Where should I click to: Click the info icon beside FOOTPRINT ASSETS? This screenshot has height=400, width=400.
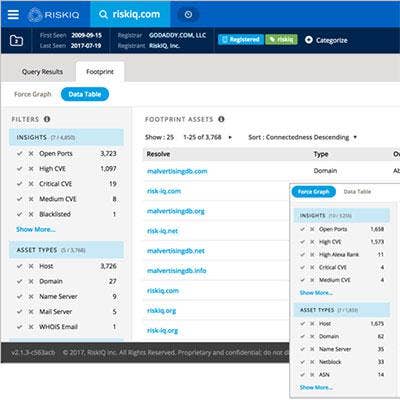click(221, 119)
